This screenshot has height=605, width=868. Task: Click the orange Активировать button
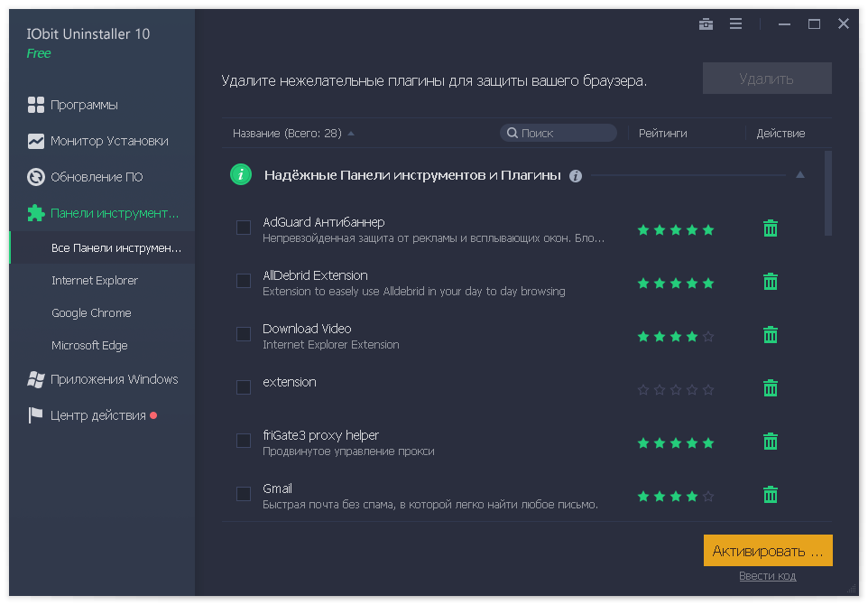pyautogui.click(x=768, y=550)
